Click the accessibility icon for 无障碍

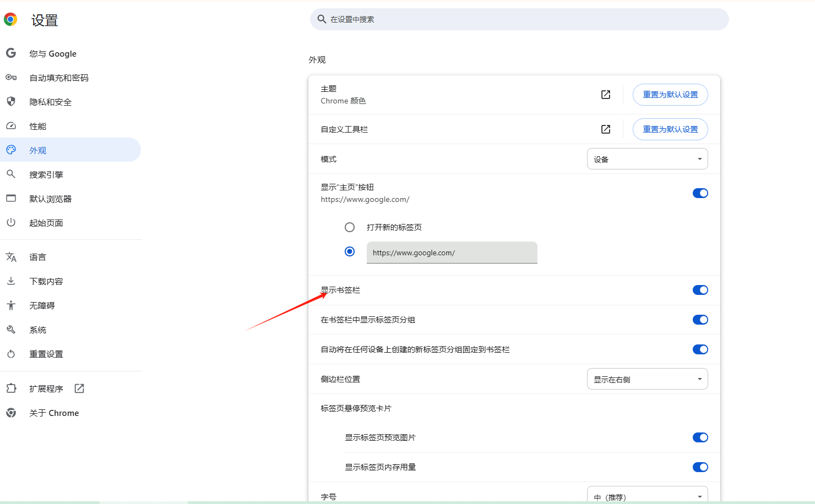coord(11,305)
